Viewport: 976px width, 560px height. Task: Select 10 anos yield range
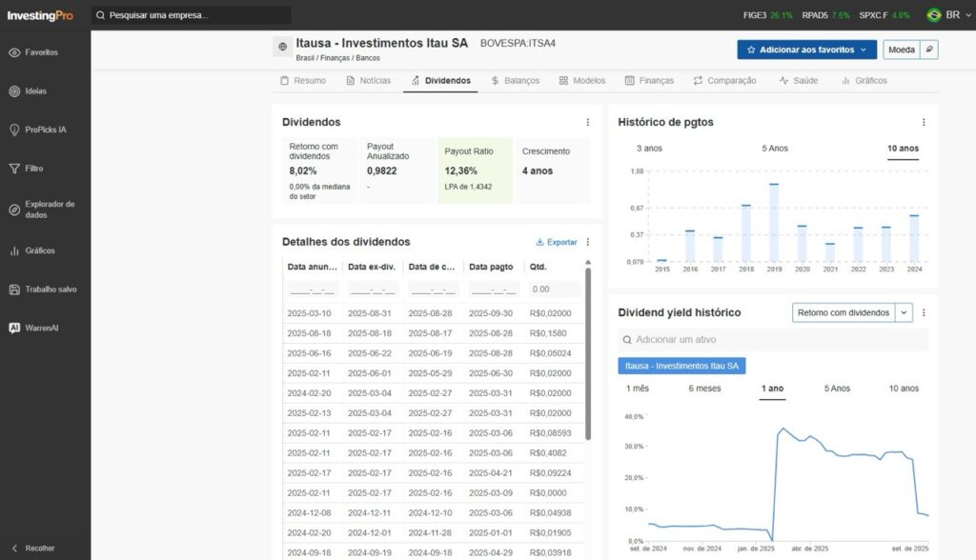click(904, 389)
